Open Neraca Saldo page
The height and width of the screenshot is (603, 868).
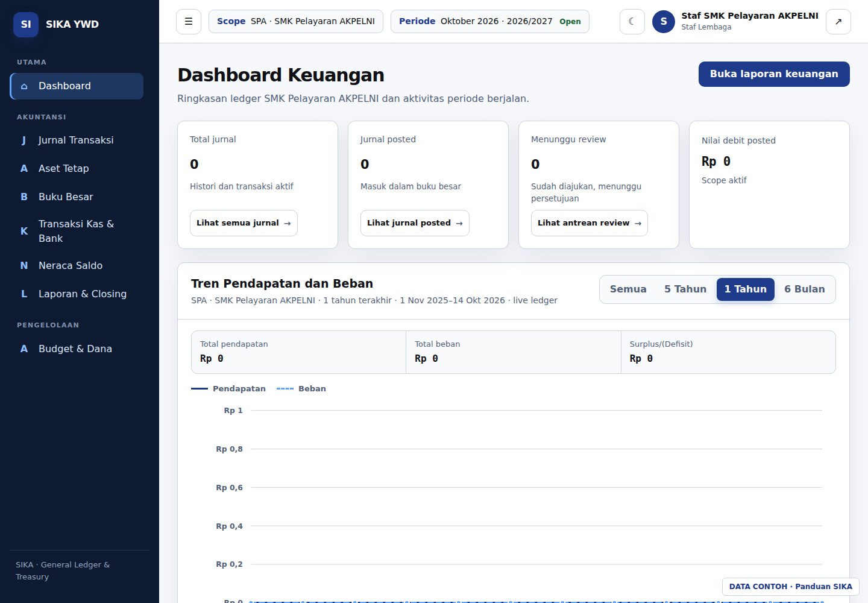click(x=77, y=266)
